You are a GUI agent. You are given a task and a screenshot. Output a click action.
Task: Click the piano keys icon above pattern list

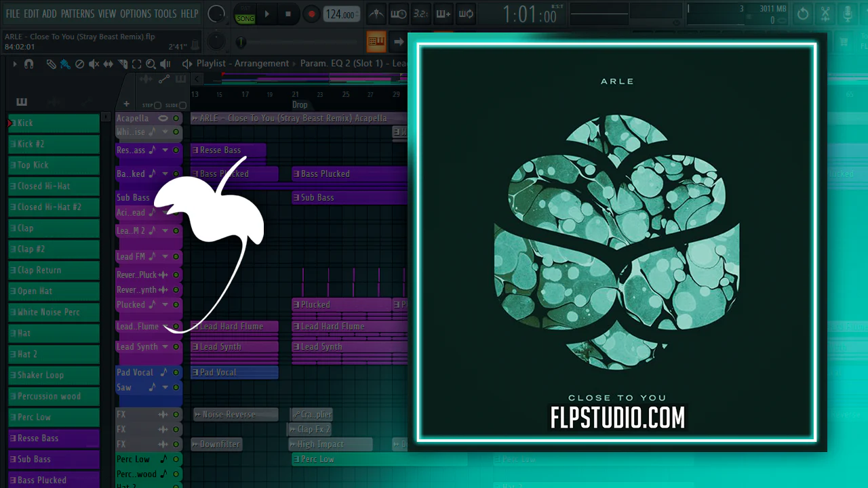pyautogui.click(x=22, y=102)
